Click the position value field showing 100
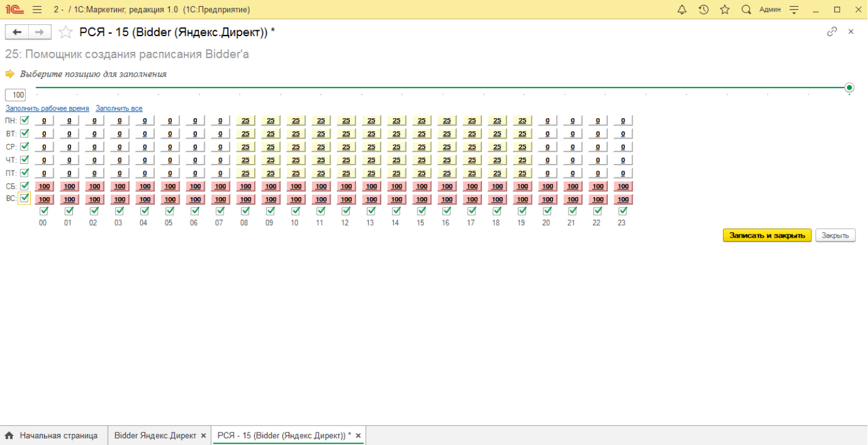This screenshot has height=445, width=868. coord(16,95)
